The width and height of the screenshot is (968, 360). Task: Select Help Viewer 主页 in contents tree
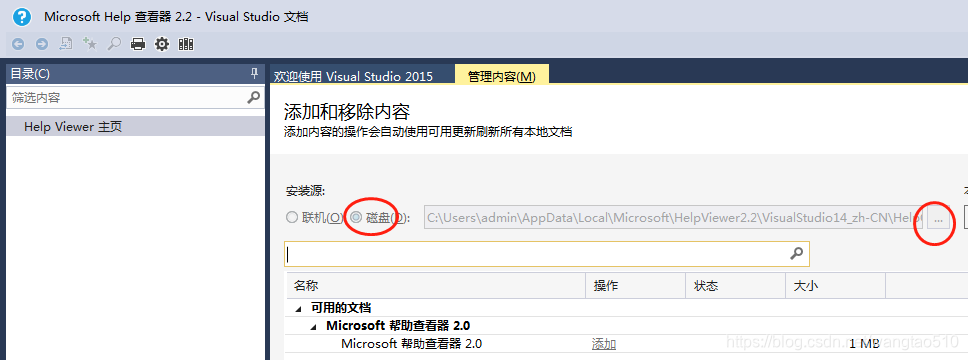tap(135, 127)
